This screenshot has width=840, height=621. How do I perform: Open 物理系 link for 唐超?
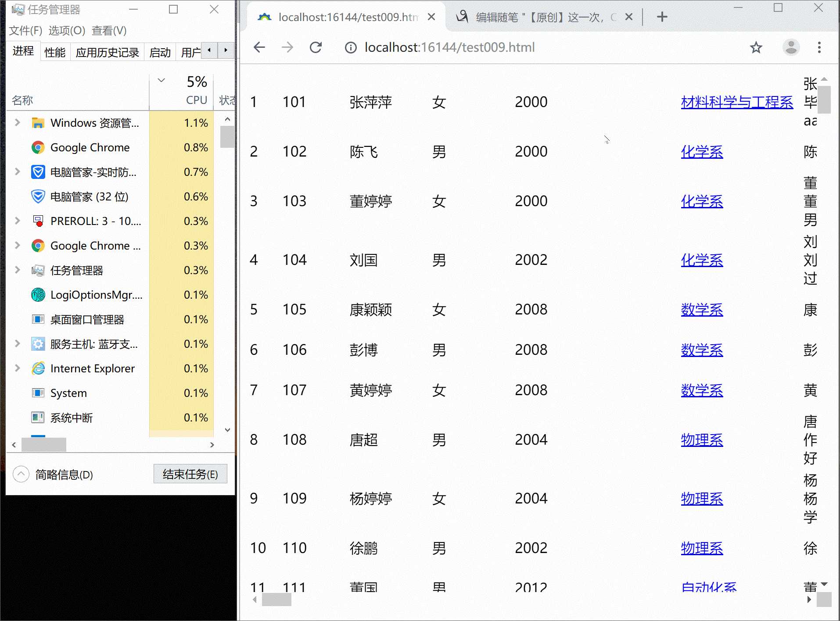702,440
